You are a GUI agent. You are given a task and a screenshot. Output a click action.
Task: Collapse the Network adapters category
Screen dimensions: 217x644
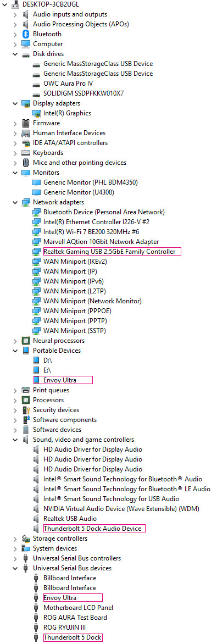[15, 202]
